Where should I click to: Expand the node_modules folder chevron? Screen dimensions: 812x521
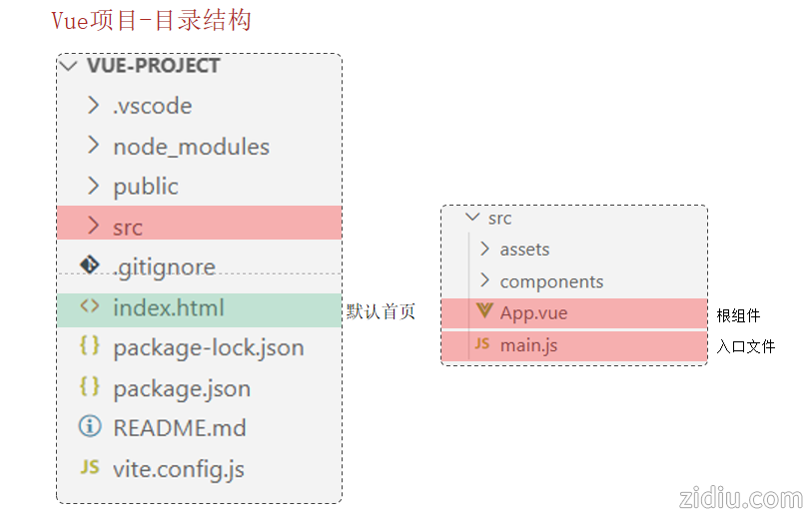(x=93, y=146)
